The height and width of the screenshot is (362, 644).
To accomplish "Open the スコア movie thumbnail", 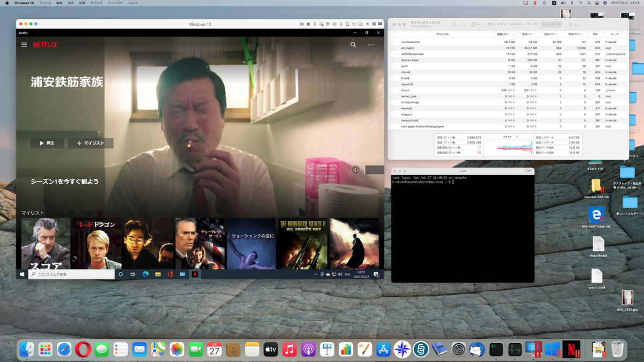I will pyautogui.click(x=46, y=243).
